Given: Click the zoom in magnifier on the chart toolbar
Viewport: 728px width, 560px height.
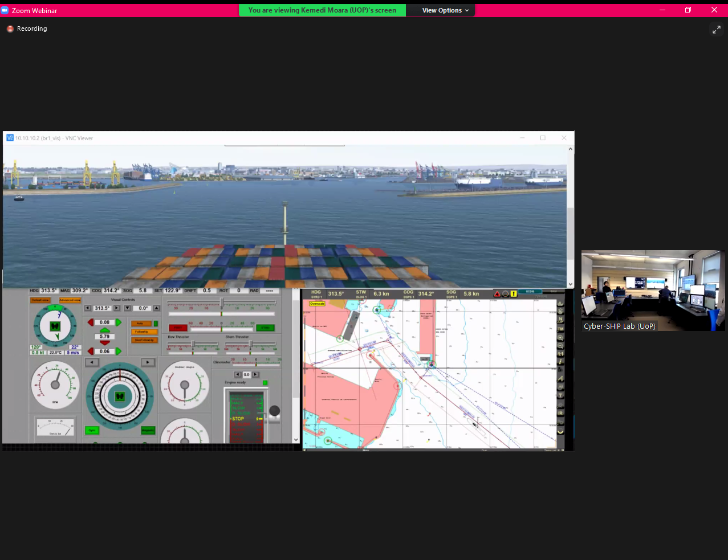Looking at the screenshot, I should (560, 338).
